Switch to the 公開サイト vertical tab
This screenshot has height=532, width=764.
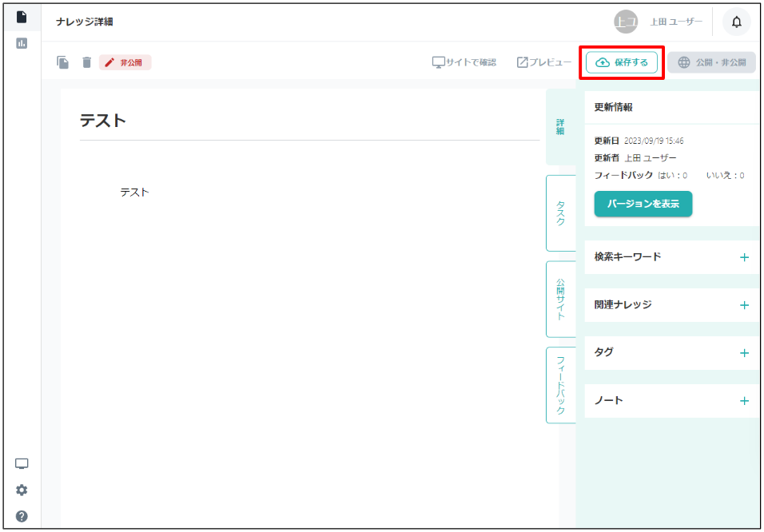click(x=561, y=299)
